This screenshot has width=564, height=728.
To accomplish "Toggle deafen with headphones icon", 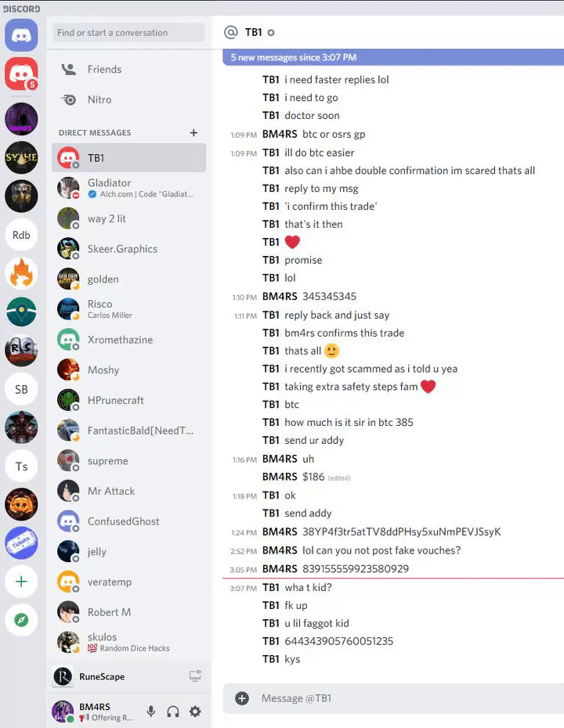I will 173,712.
